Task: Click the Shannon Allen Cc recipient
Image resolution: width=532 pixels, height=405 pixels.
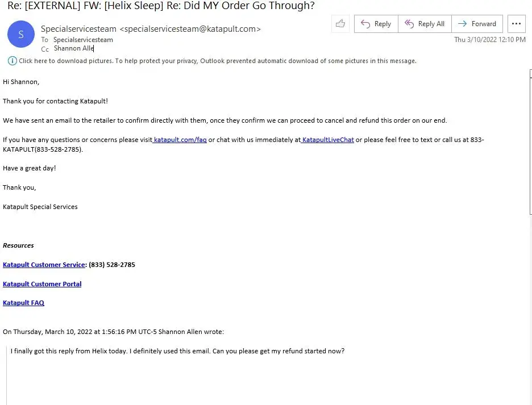Action: tap(74, 49)
